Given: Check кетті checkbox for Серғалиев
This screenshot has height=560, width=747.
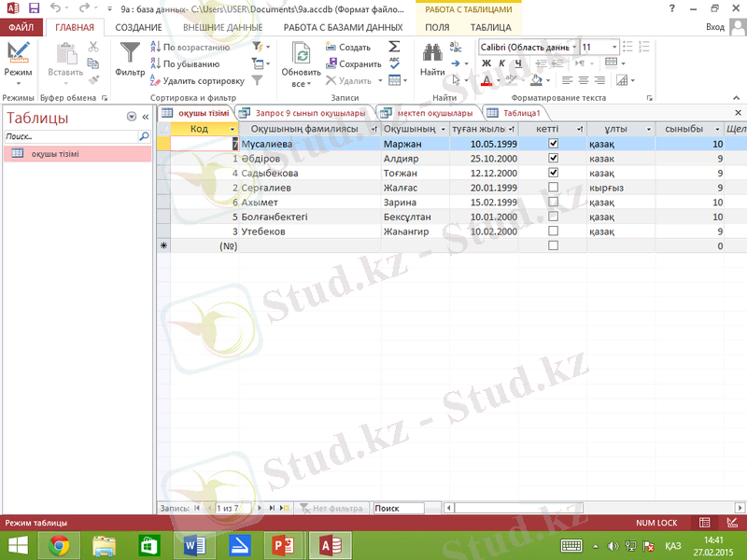Looking at the screenshot, I should [x=553, y=188].
